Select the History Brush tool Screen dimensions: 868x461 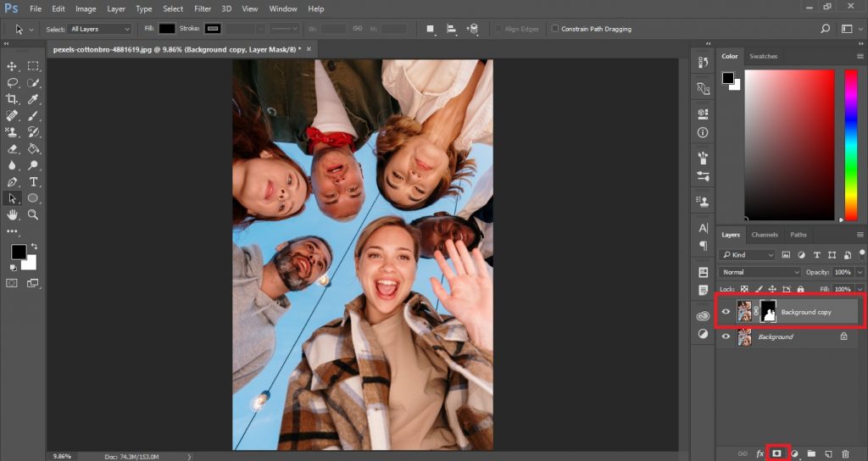coord(33,131)
